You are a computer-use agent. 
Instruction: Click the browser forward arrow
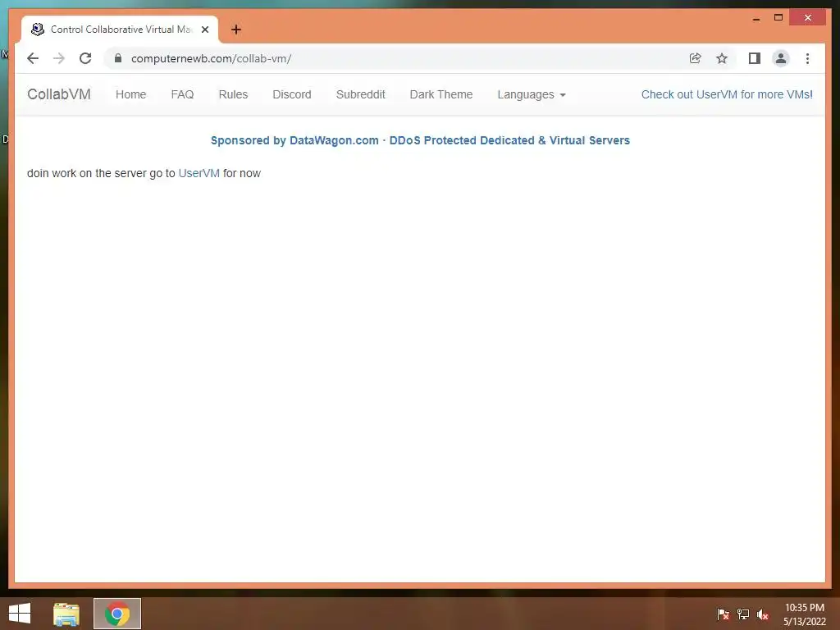pyautogui.click(x=59, y=58)
